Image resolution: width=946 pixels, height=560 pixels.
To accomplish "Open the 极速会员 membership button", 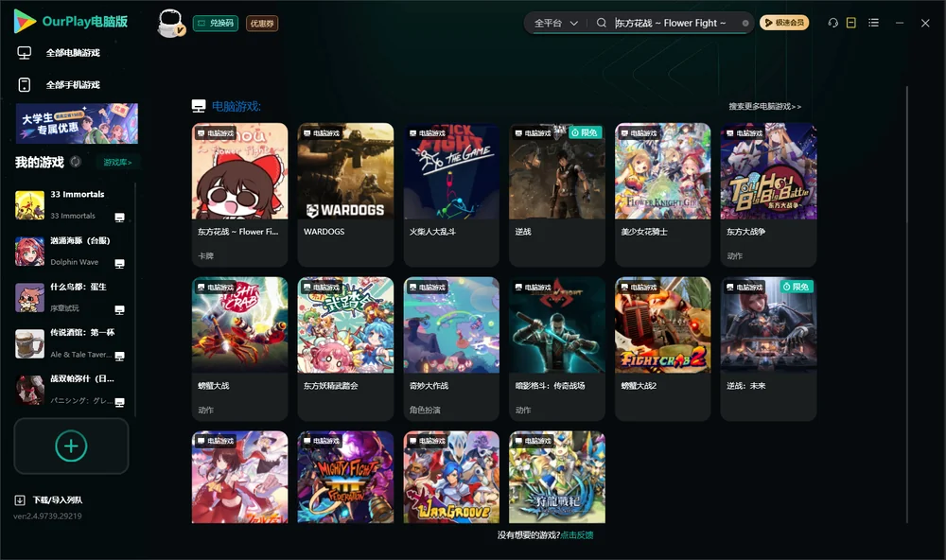I will (784, 23).
